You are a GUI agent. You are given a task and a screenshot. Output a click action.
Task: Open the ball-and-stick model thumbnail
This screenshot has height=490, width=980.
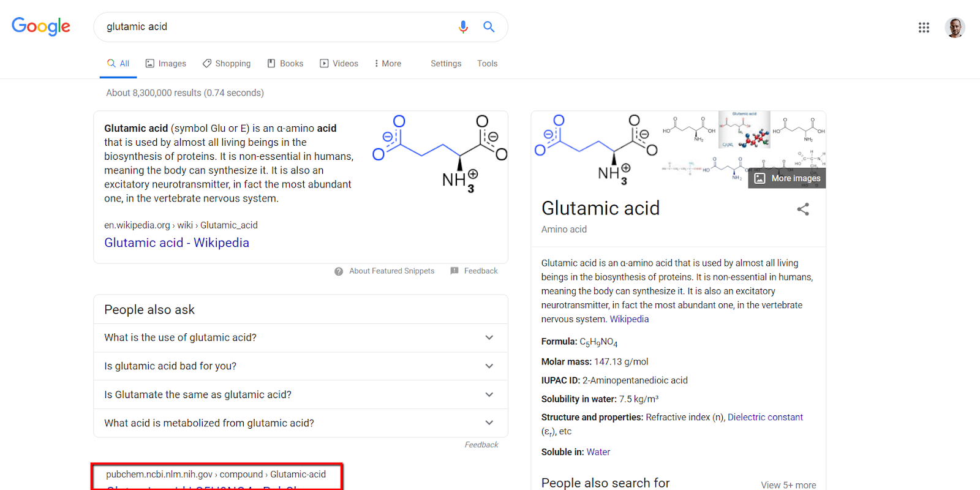(744, 130)
